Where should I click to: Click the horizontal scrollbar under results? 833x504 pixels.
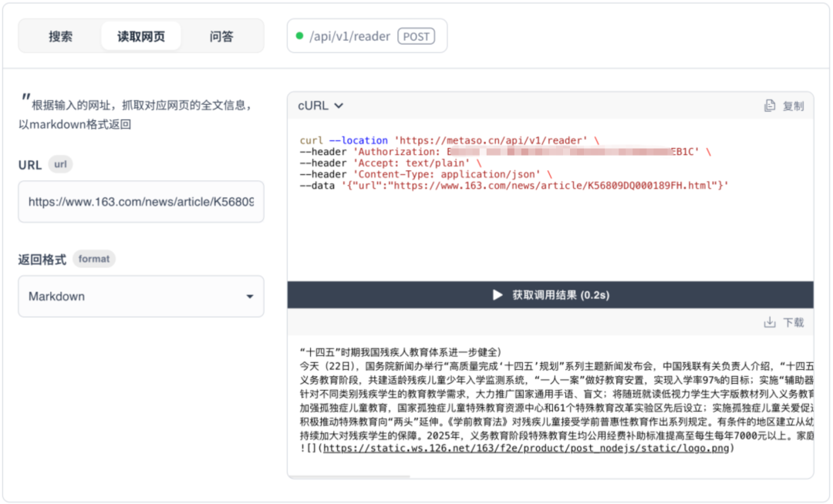click(x=349, y=476)
